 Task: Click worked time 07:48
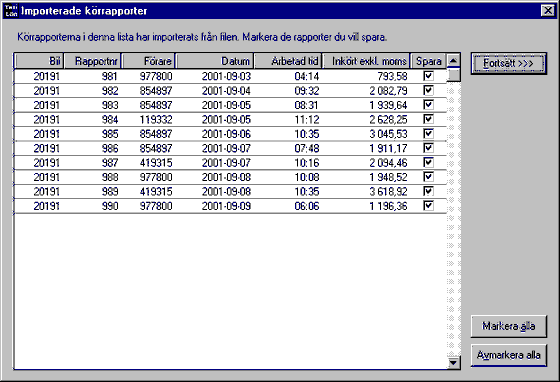pyautogui.click(x=307, y=149)
